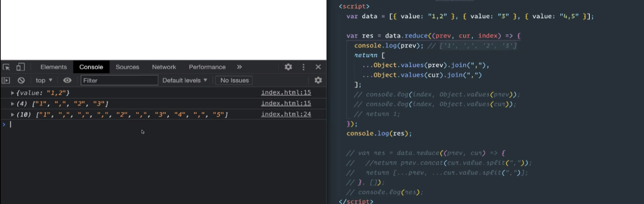Click the opening <script> tag
The width and height of the screenshot is (644, 204).
click(x=354, y=7)
